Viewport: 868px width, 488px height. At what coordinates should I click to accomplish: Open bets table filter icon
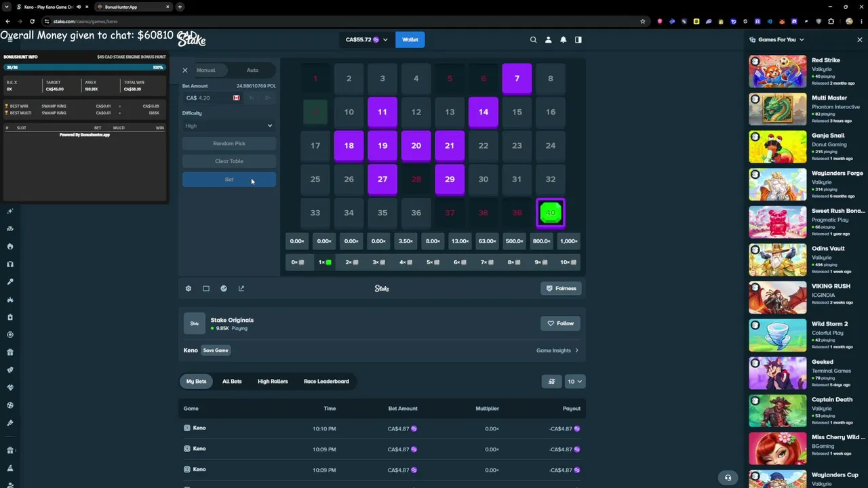tap(552, 381)
